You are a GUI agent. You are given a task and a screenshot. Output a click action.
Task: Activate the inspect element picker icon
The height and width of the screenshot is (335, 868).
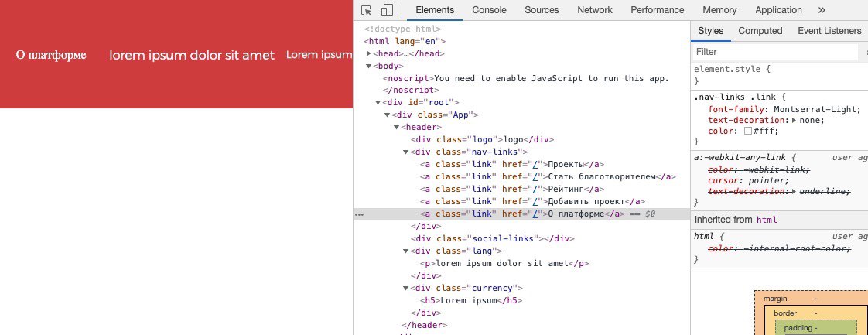pyautogui.click(x=366, y=10)
